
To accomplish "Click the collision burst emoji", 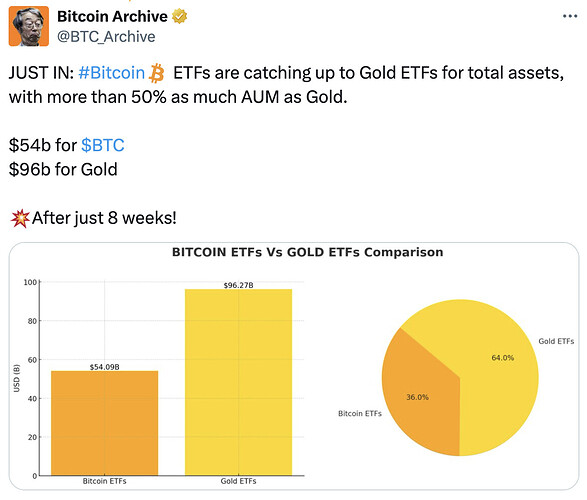I will pos(19,218).
